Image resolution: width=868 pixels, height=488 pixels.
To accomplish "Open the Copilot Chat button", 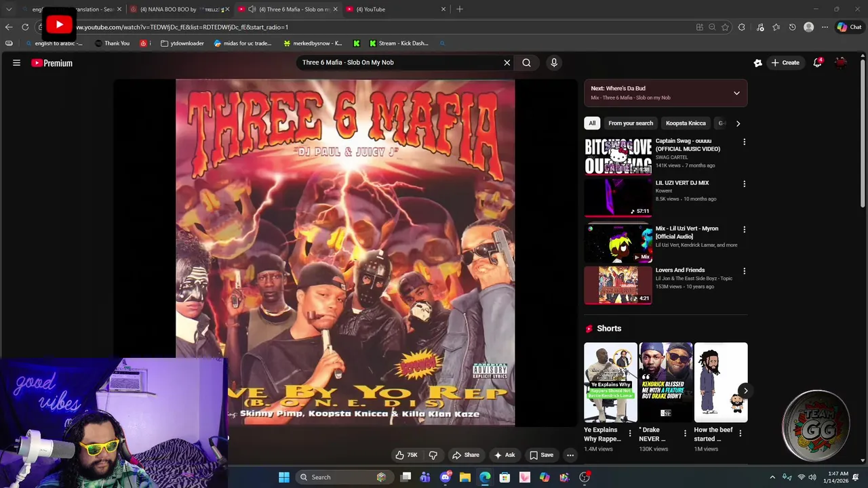I will click(849, 27).
